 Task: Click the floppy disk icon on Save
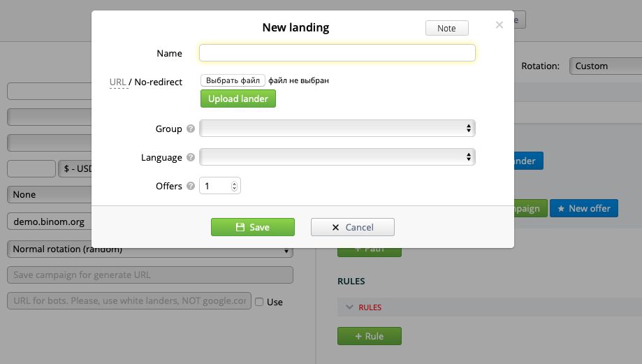[240, 227]
